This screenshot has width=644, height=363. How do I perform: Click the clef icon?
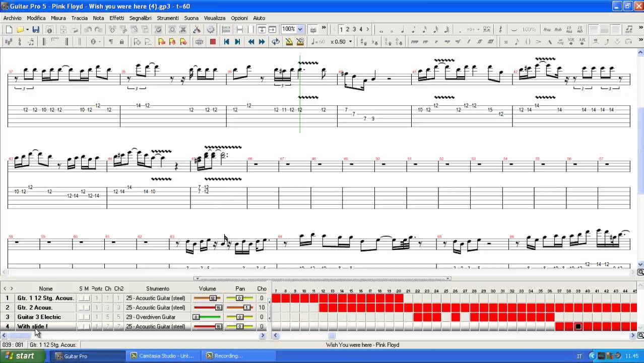click(x=20, y=42)
